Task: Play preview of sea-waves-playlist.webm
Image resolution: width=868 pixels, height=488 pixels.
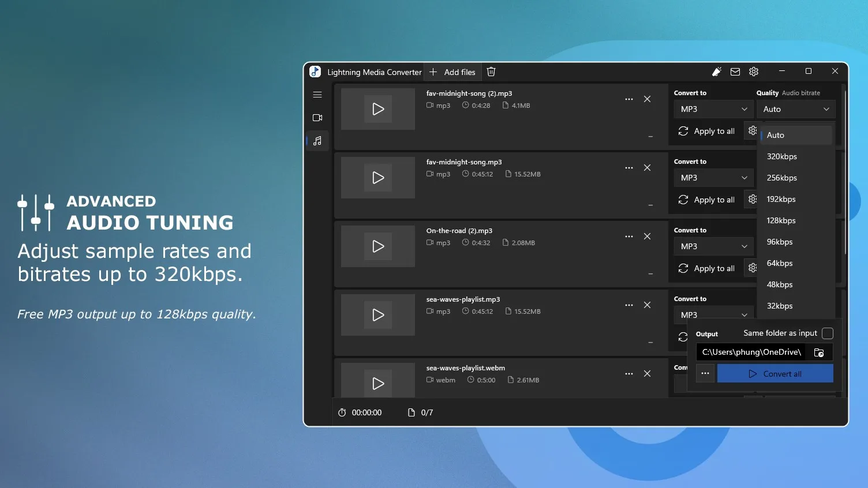Action: tap(378, 384)
